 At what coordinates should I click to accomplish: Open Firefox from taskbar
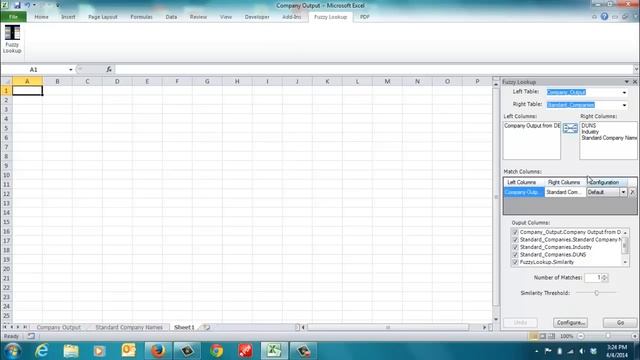tap(158, 351)
